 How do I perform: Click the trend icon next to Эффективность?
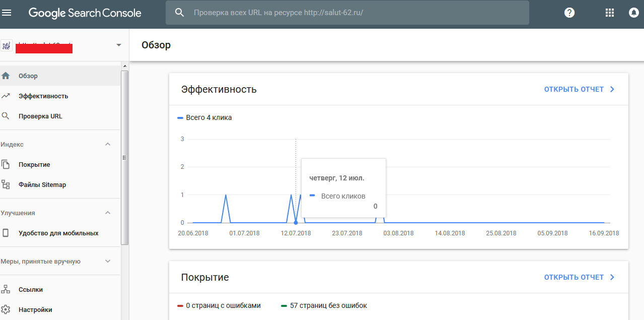[6, 96]
